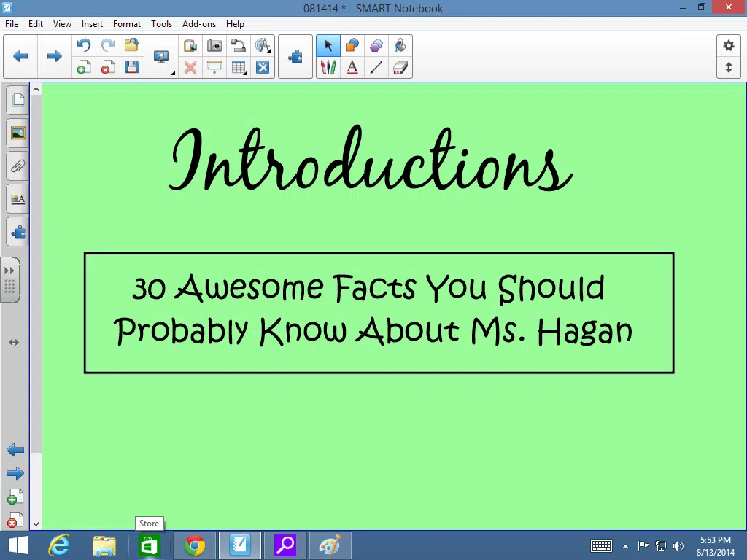This screenshot has width=747, height=560.
Task: Switch to the Paint app in taskbar
Action: click(330, 545)
